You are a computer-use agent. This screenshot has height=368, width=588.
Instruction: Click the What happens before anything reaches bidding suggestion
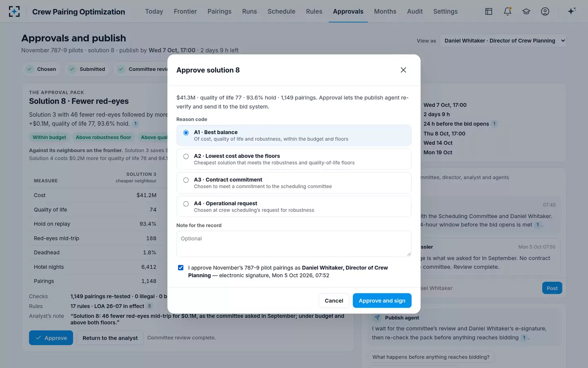pyautogui.click(x=431, y=357)
